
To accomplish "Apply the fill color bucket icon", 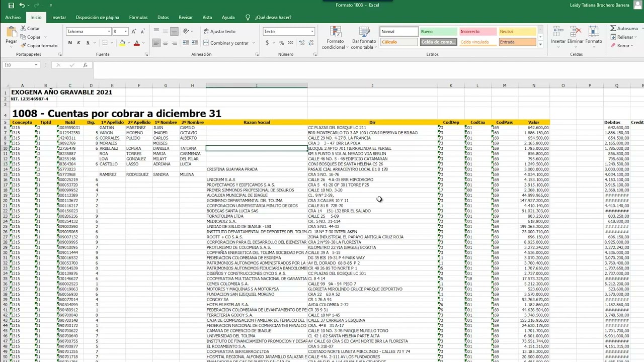I will pos(123,43).
